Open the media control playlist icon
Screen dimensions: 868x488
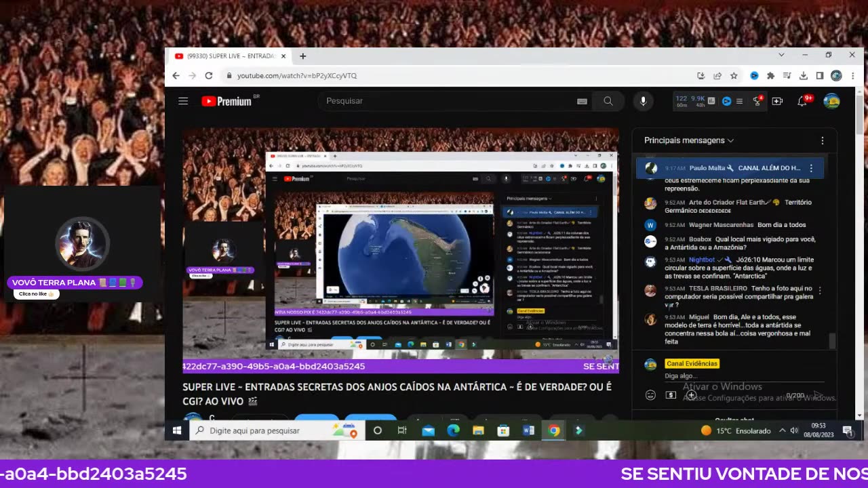(x=787, y=76)
